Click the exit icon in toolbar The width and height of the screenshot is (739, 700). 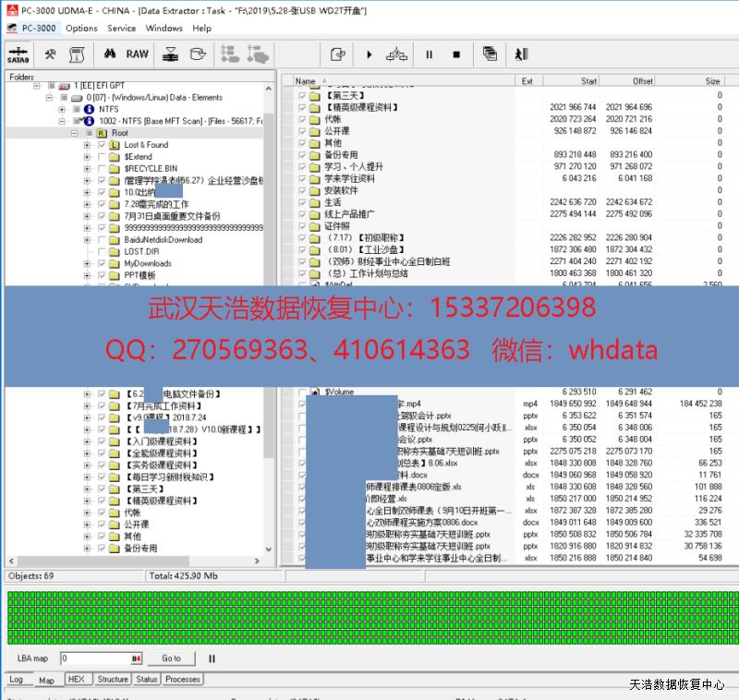tap(520, 54)
